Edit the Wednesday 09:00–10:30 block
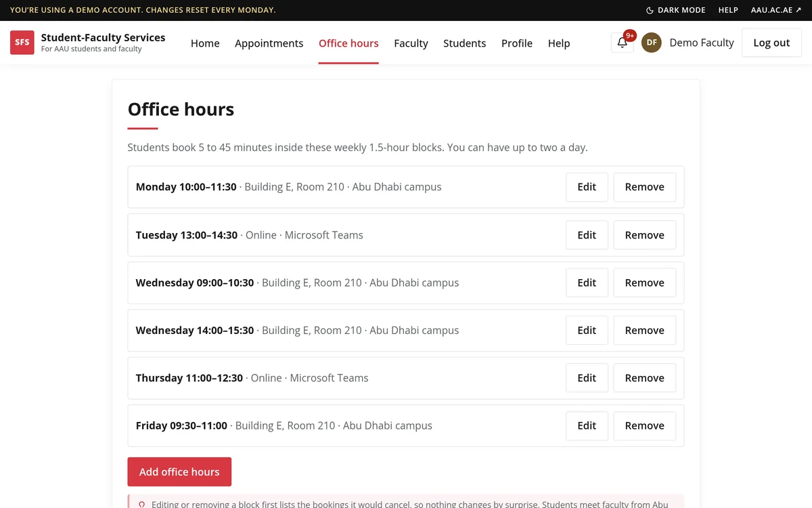The height and width of the screenshot is (508, 812). click(x=587, y=282)
